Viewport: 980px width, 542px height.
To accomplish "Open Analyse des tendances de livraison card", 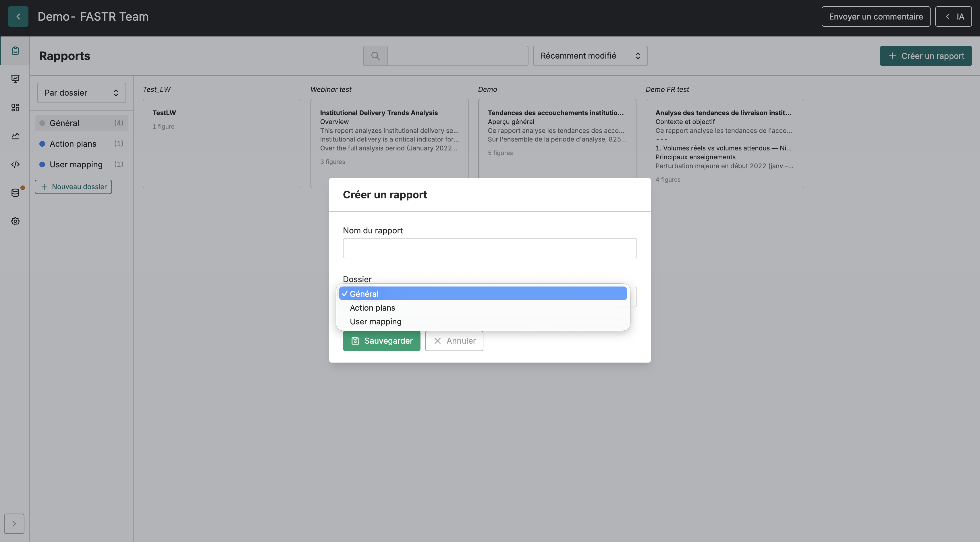I will [725, 143].
